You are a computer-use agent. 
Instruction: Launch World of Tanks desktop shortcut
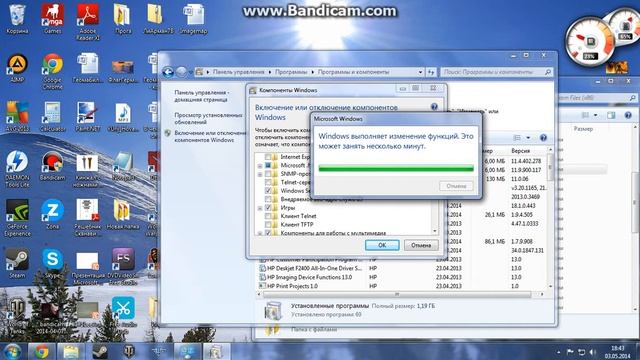click(17, 316)
